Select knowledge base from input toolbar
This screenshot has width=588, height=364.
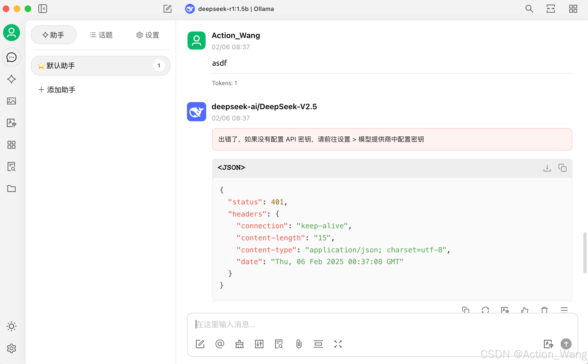pyautogui.click(x=279, y=344)
